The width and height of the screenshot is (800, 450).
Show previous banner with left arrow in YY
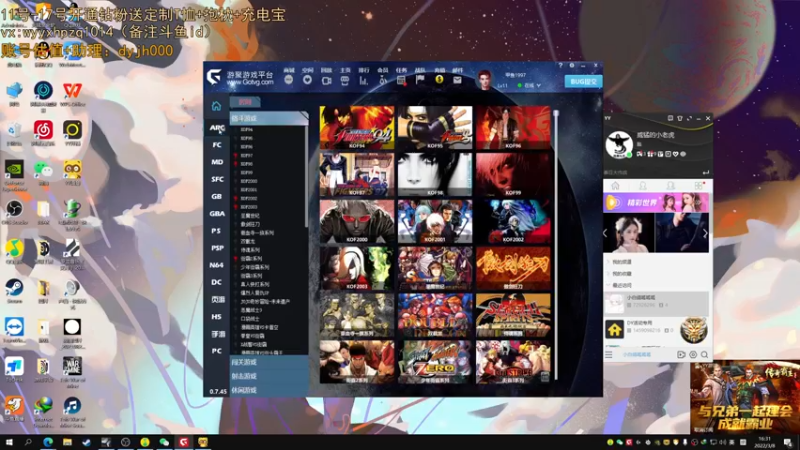606,234
